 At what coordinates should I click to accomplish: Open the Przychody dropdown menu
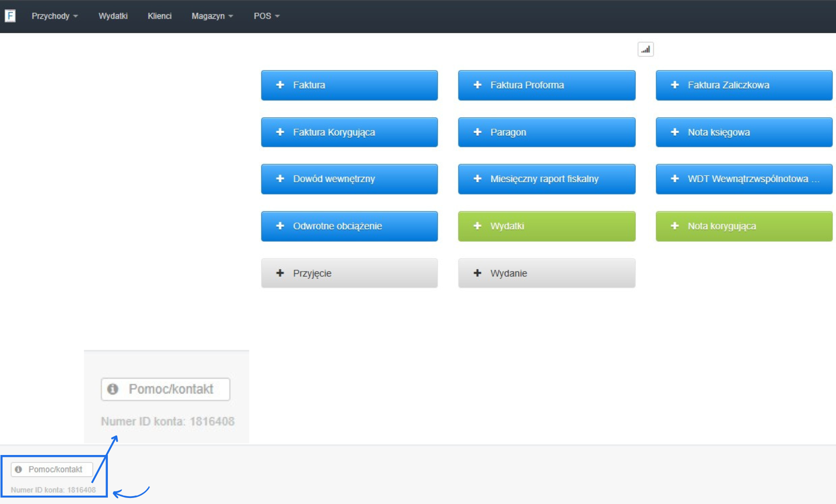[55, 16]
